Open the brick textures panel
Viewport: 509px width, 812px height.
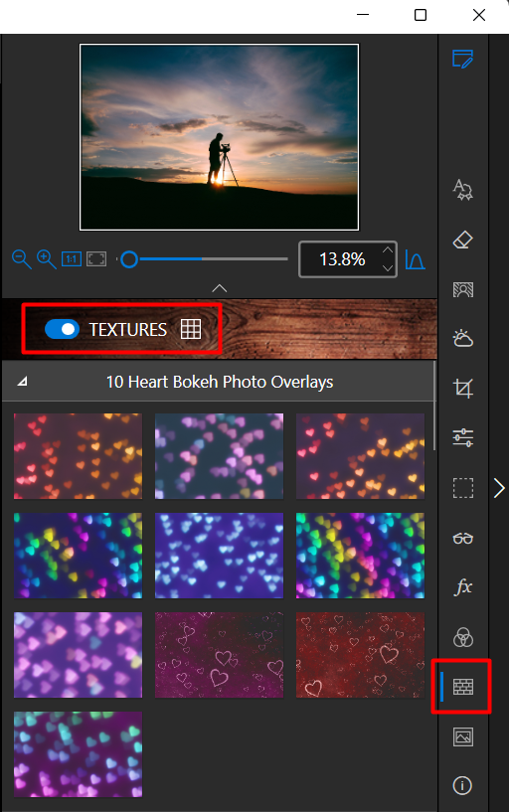click(463, 687)
